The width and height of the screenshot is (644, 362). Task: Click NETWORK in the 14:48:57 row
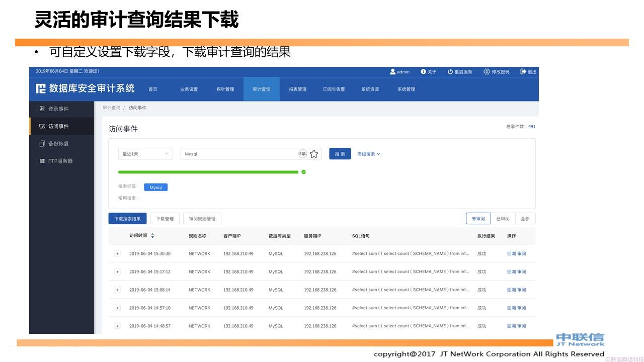200,326
